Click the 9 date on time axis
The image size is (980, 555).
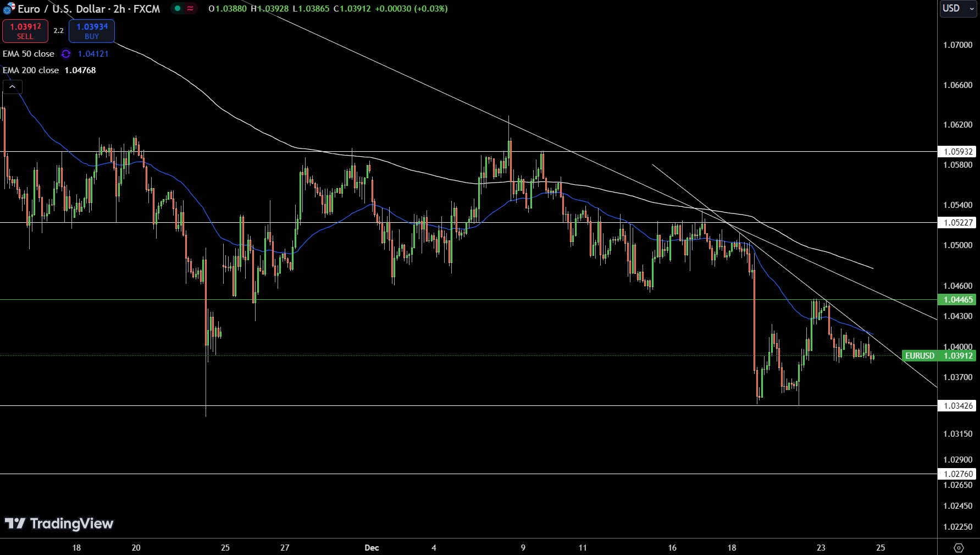tap(523, 548)
